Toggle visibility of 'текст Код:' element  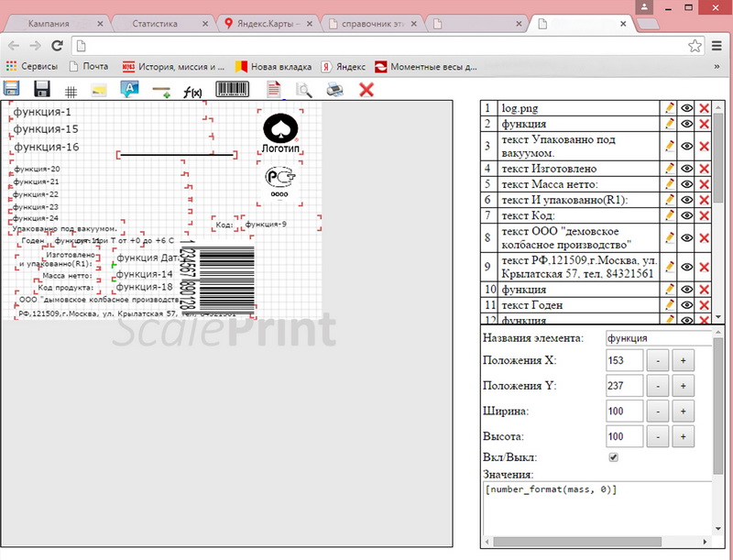coord(686,214)
